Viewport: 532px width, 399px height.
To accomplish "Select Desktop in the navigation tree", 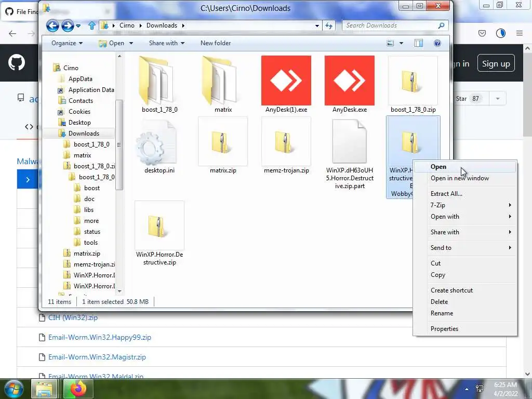I will click(79, 122).
